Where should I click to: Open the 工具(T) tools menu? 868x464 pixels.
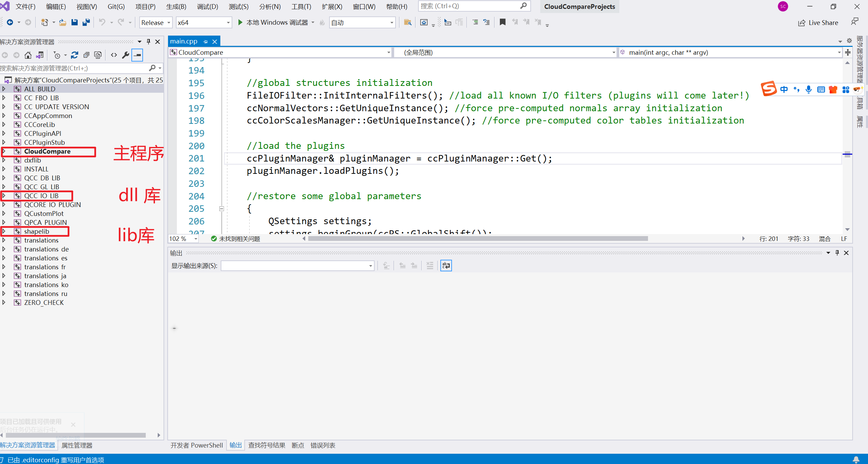(301, 7)
